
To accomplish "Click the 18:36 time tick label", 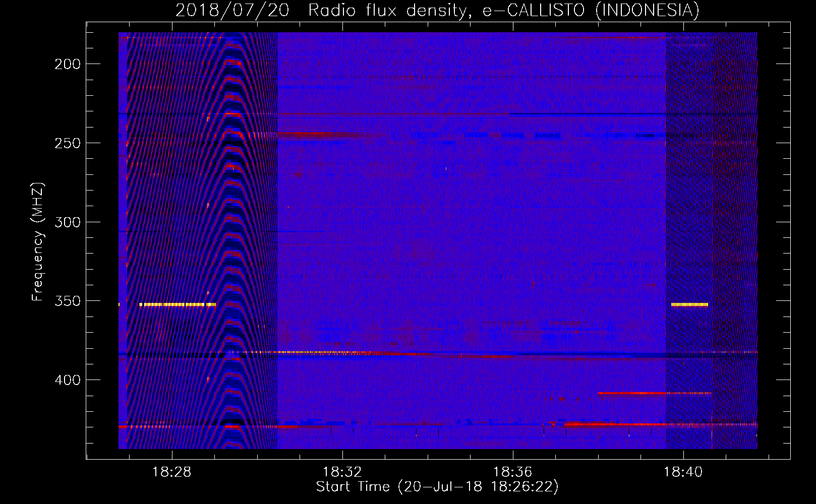I will coord(513,472).
